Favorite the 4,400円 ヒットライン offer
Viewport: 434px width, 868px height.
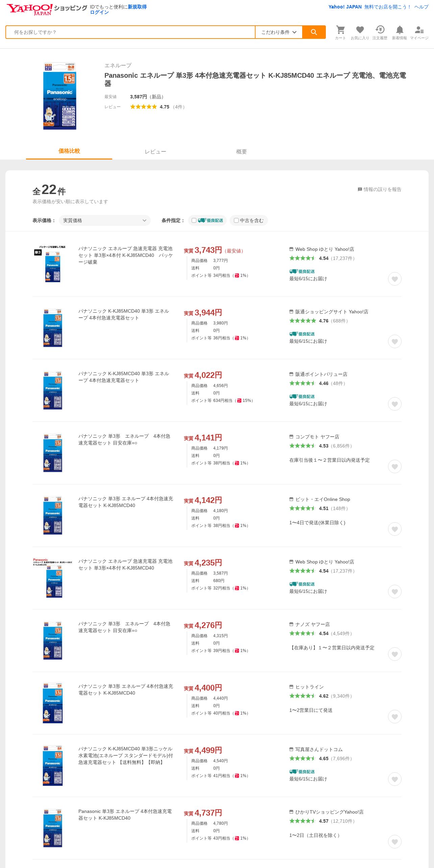[394, 717]
